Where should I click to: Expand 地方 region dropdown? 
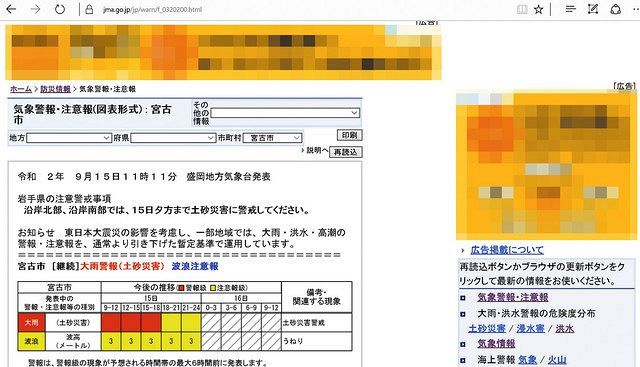(x=69, y=138)
